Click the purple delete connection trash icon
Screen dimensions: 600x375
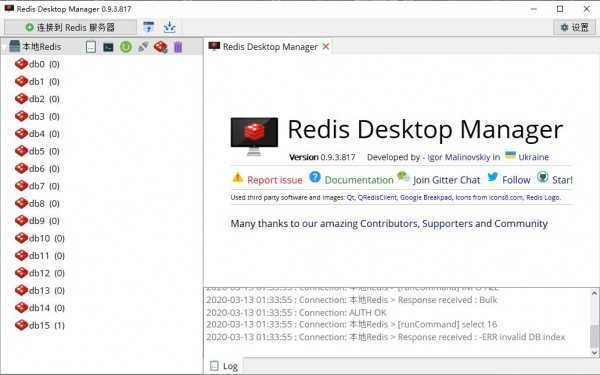click(x=178, y=47)
